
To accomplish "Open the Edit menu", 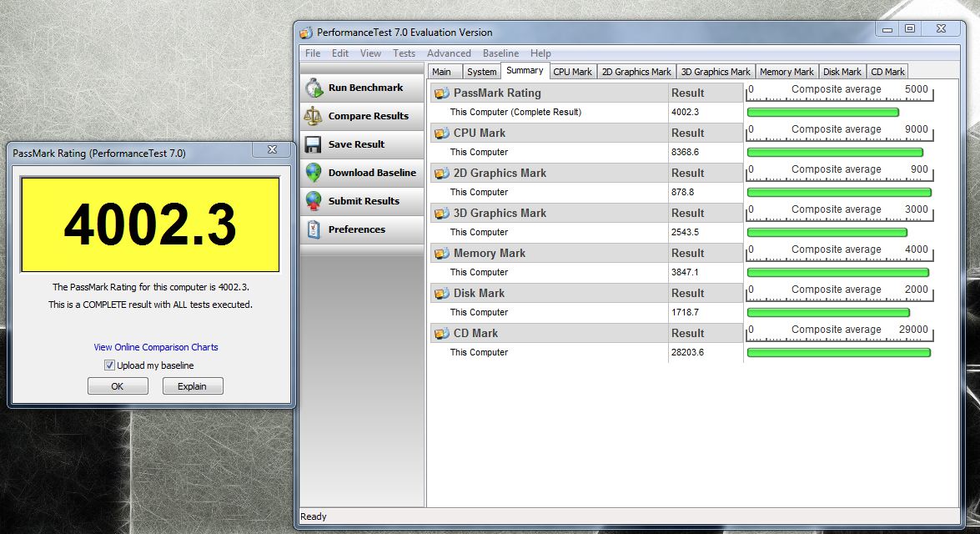I will 340,53.
